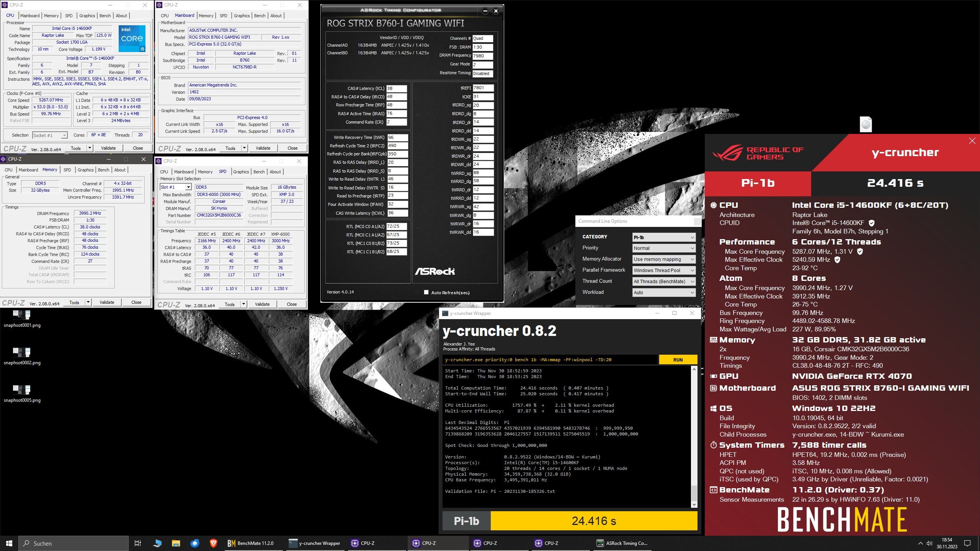Switch to y-cruncher Wrapper taskbar item

(x=315, y=543)
